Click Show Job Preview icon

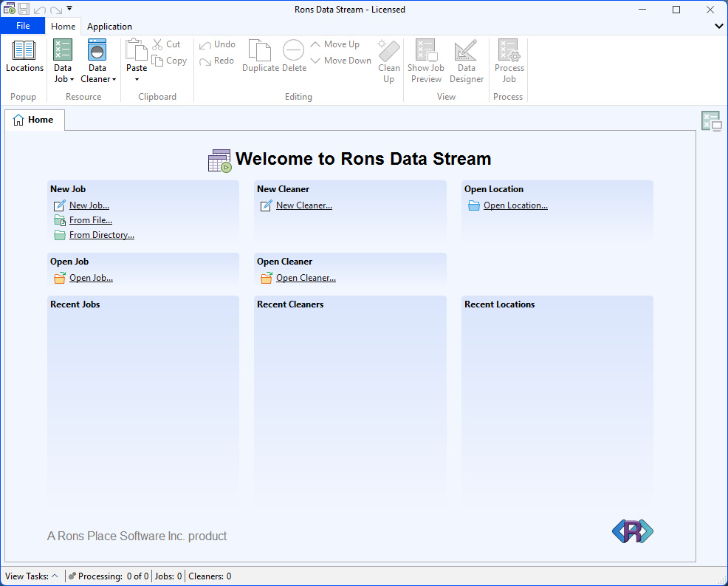point(426,51)
